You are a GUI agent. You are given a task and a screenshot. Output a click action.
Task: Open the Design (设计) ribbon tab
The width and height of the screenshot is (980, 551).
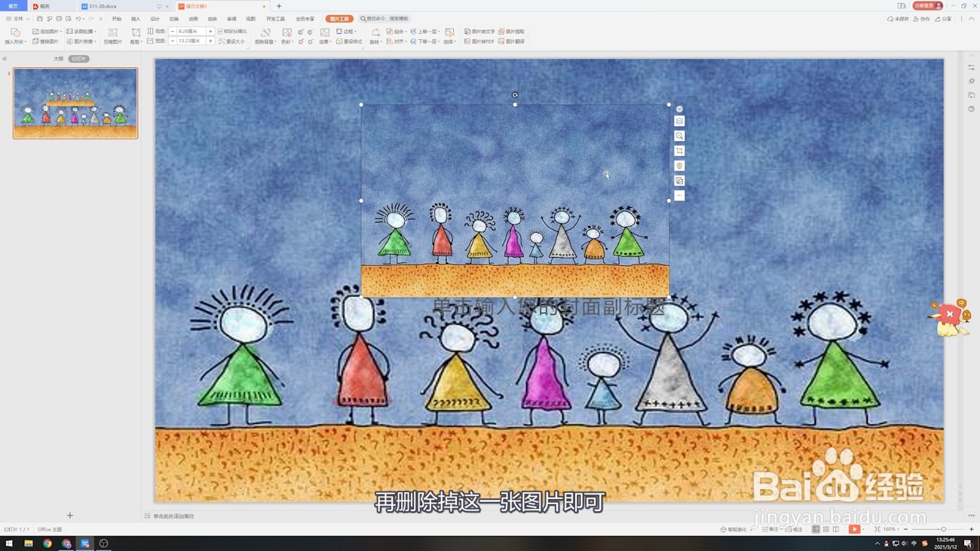[x=155, y=19]
